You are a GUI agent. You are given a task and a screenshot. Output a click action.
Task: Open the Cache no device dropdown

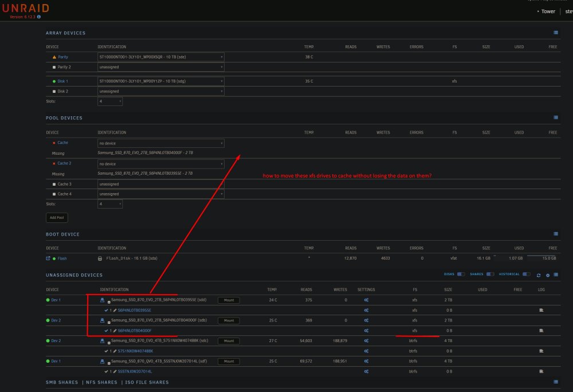pos(161,143)
